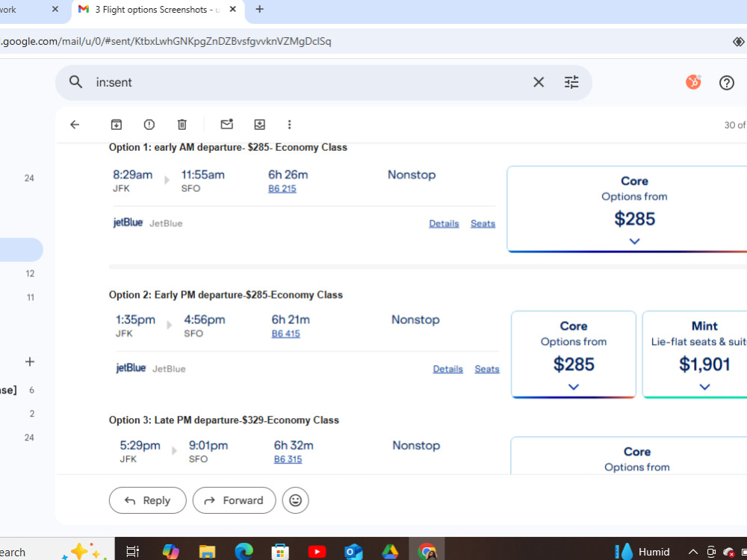Screen dimensions: 747x560
Task: Clear the in:sent search query
Action: [539, 82]
